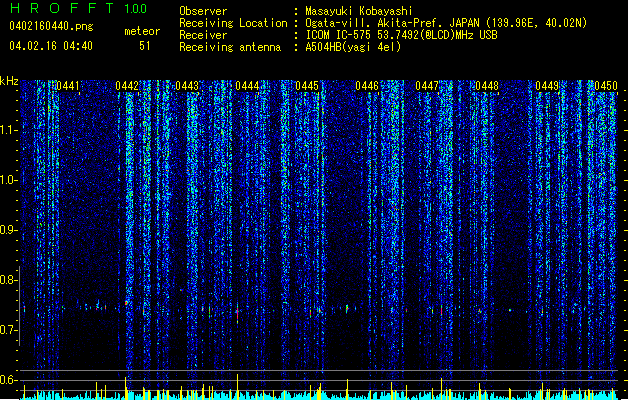The image size is (629, 400).
Task: Click the 0449 time marker
Action: (x=547, y=86)
